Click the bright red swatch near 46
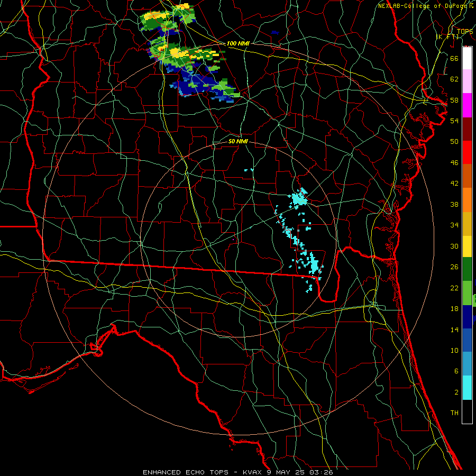Viewport: 476px width, 476px height. [x=467, y=152]
